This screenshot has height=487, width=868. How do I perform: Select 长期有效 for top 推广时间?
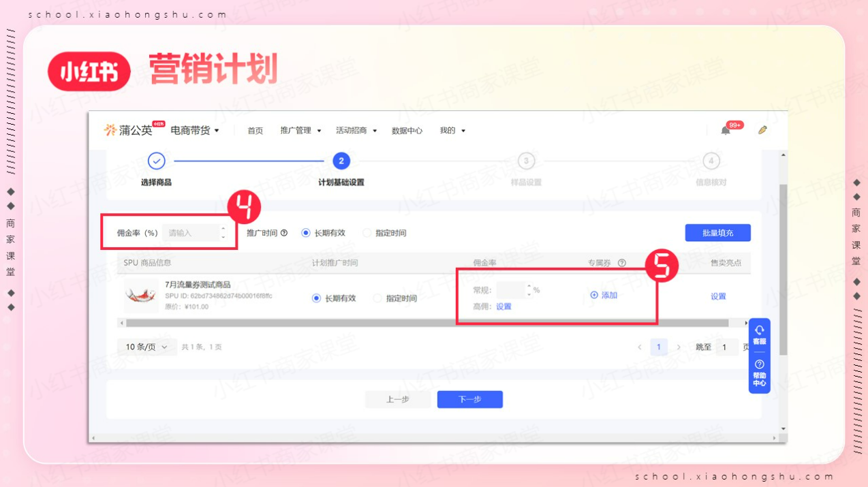(x=324, y=233)
